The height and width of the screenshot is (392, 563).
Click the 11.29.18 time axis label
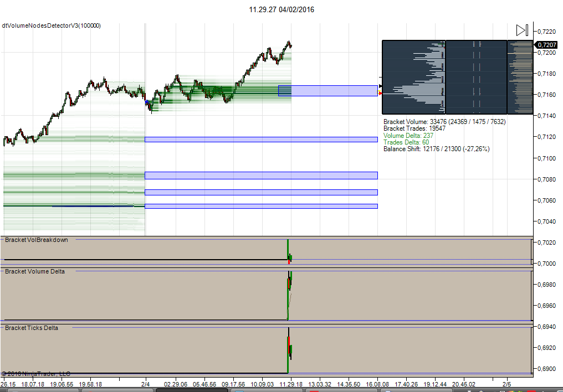tap(291, 384)
